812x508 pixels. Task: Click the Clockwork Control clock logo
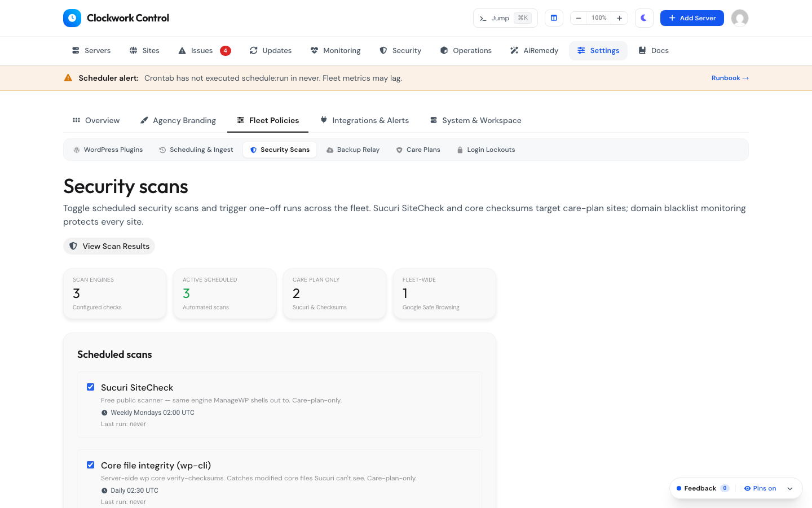pos(72,18)
